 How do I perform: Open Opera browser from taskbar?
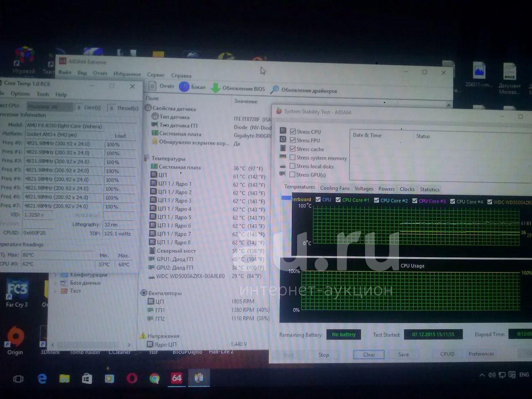tap(132, 378)
